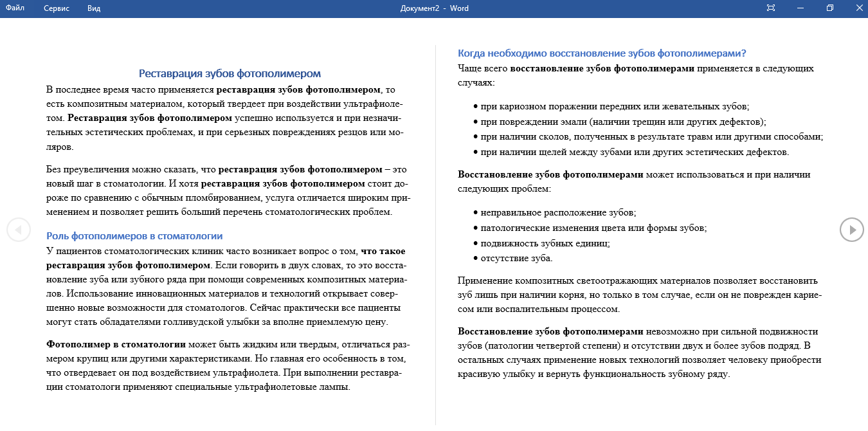Click paragraph starting В последнее время часто

point(225,118)
